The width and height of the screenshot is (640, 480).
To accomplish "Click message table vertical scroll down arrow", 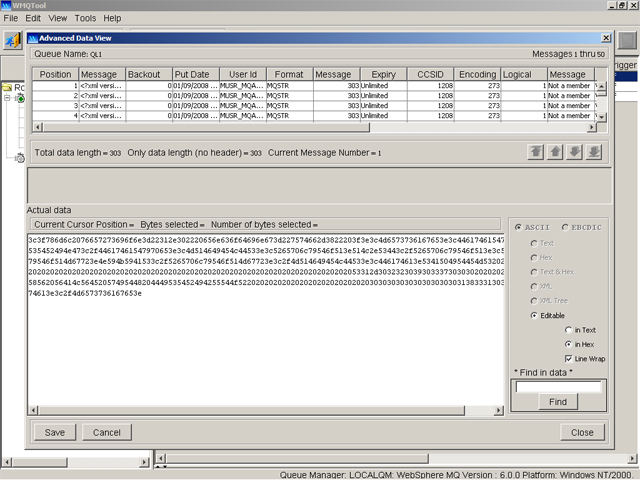I will point(602,117).
